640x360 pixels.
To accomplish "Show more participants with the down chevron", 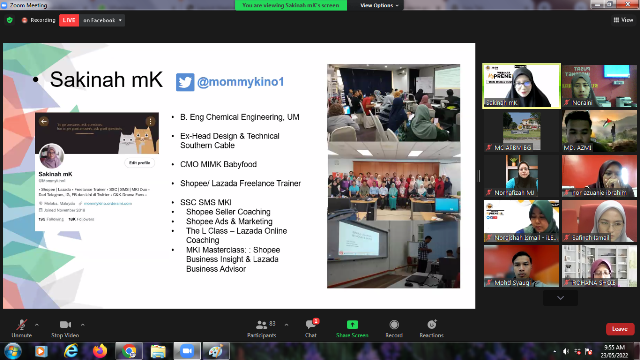I will tap(560, 298).
